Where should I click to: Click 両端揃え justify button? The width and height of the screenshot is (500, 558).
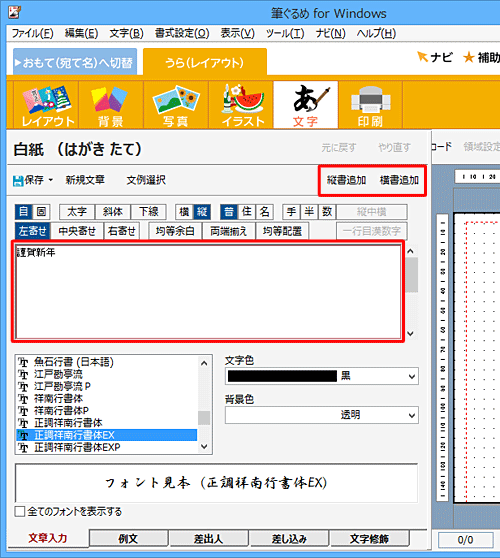point(228,231)
